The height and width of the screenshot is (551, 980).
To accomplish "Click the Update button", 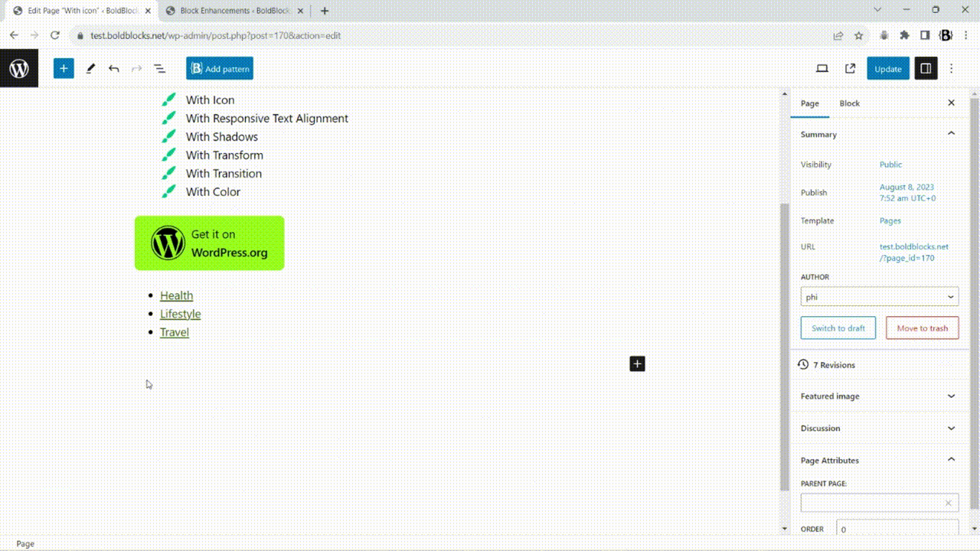I will pyautogui.click(x=888, y=69).
